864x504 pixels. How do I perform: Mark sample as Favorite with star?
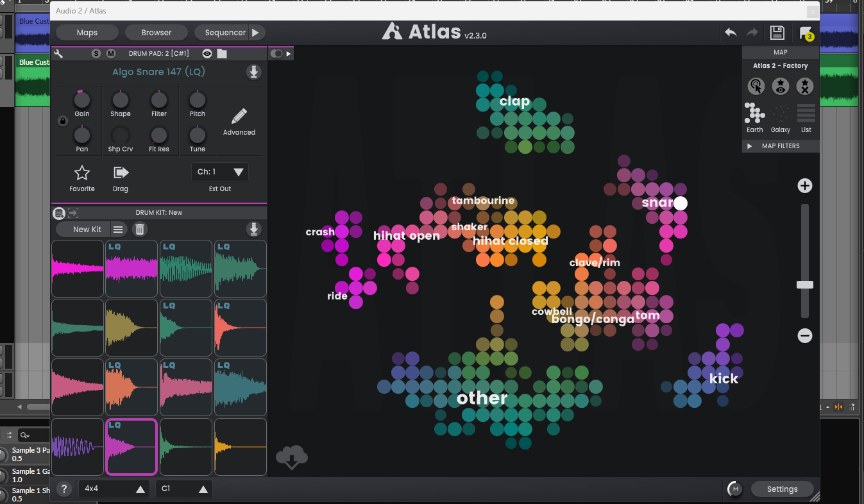[82, 172]
